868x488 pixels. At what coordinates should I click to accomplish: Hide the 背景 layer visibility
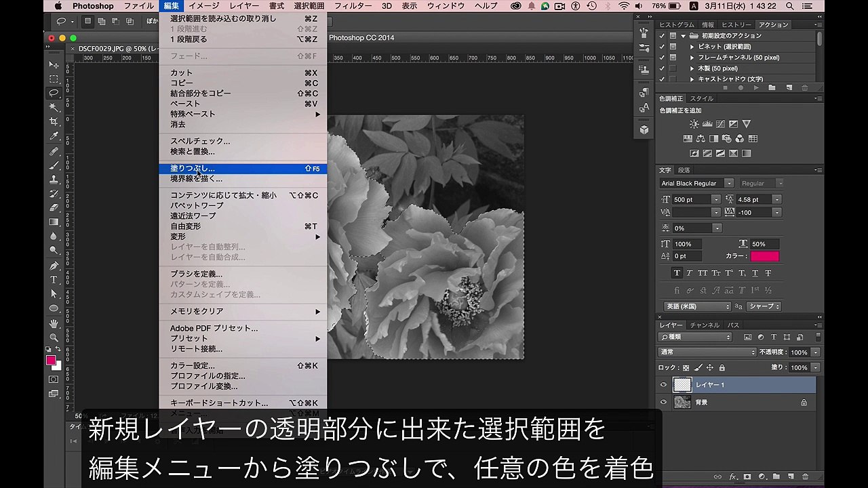point(664,402)
